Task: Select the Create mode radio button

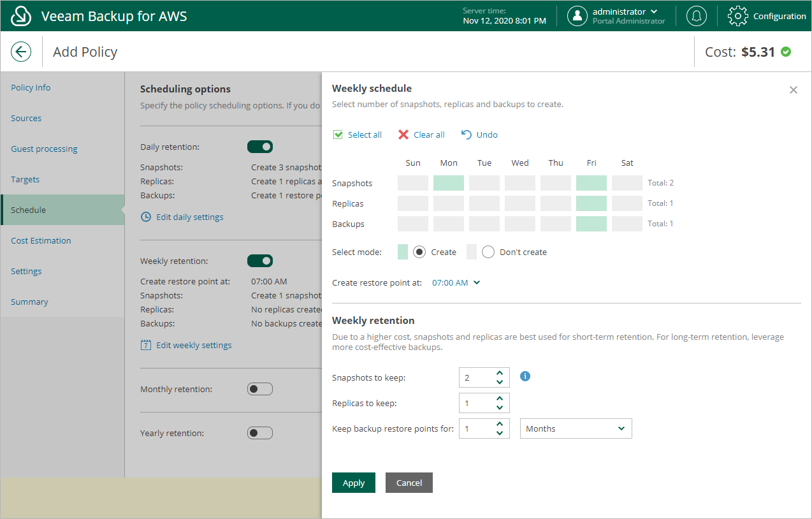Action: [419, 252]
